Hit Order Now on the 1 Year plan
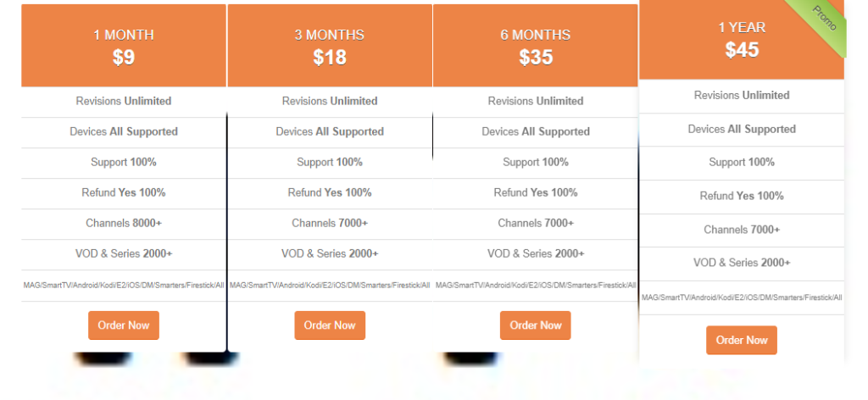The width and height of the screenshot is (868, 400). coord(742,340)
